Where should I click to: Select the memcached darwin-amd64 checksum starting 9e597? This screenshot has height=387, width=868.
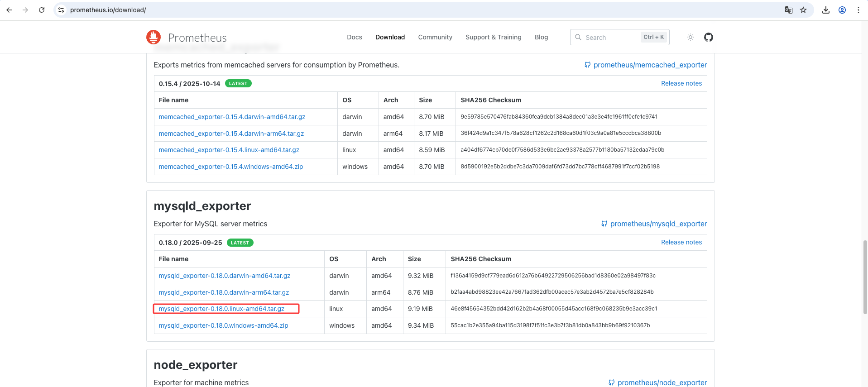pos(559,117)
